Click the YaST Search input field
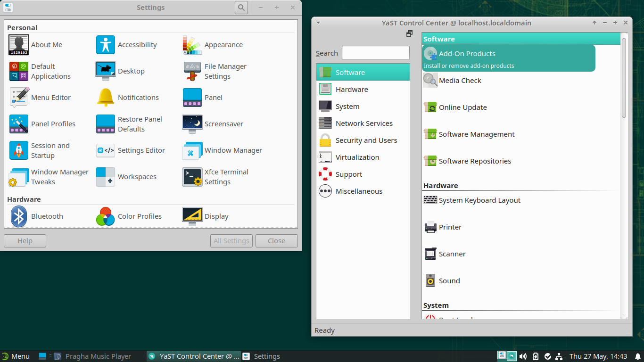Viewport: 644px width, 362px height. click(x=376, y=53)
